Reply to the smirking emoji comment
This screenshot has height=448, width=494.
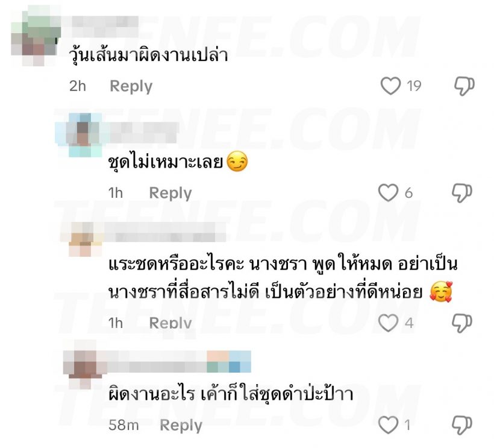[x=170, y=194]
